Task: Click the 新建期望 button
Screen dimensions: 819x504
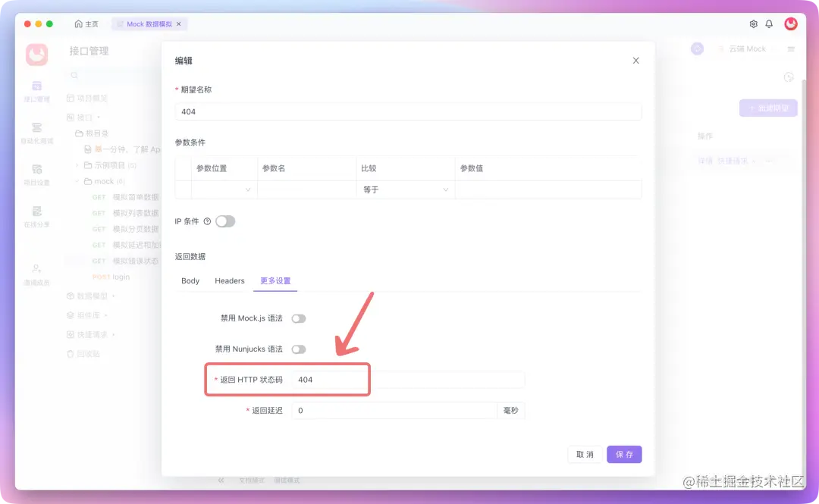Action: coord(767,108)
